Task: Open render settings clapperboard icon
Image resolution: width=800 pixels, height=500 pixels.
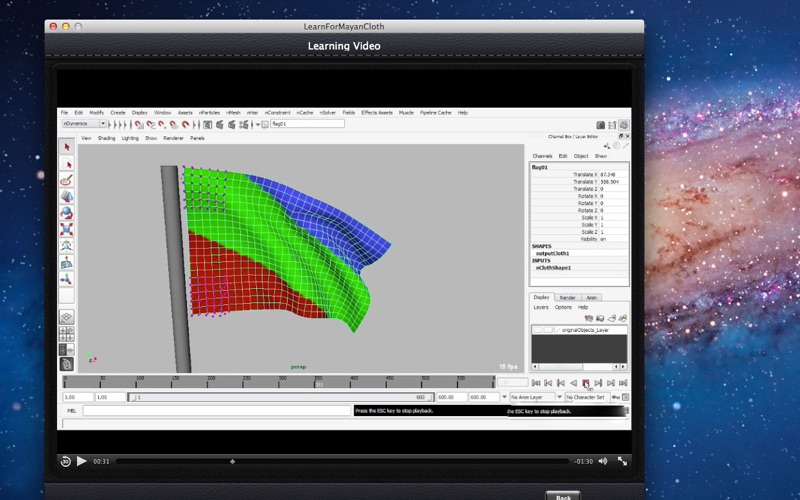Action: pos(244,124)
